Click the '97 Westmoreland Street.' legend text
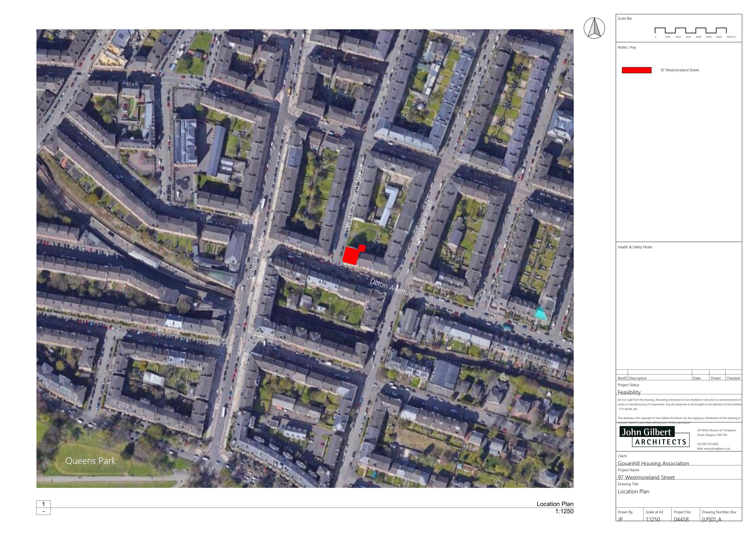 680,70
